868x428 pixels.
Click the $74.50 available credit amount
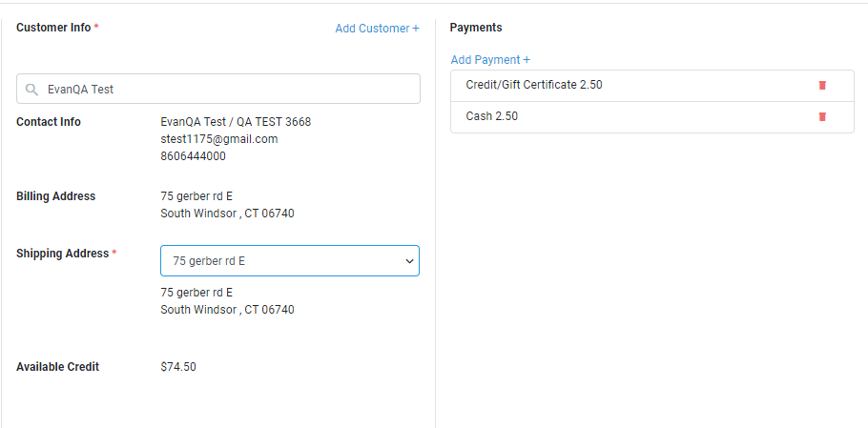click(x=178, y=367)
